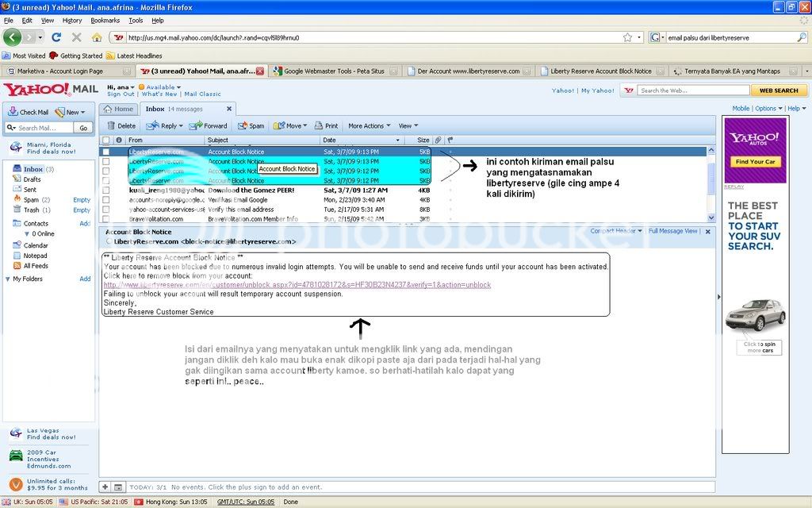Switch to Google Webmaster Tools tab
Image resolution: width=812 pixels, height=508 pixels.
point(333,71)
